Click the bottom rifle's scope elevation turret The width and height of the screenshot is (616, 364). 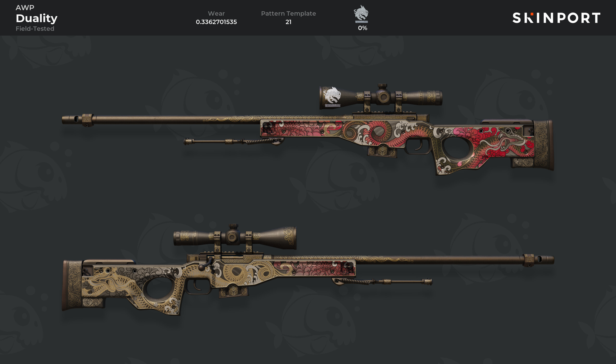233,226
